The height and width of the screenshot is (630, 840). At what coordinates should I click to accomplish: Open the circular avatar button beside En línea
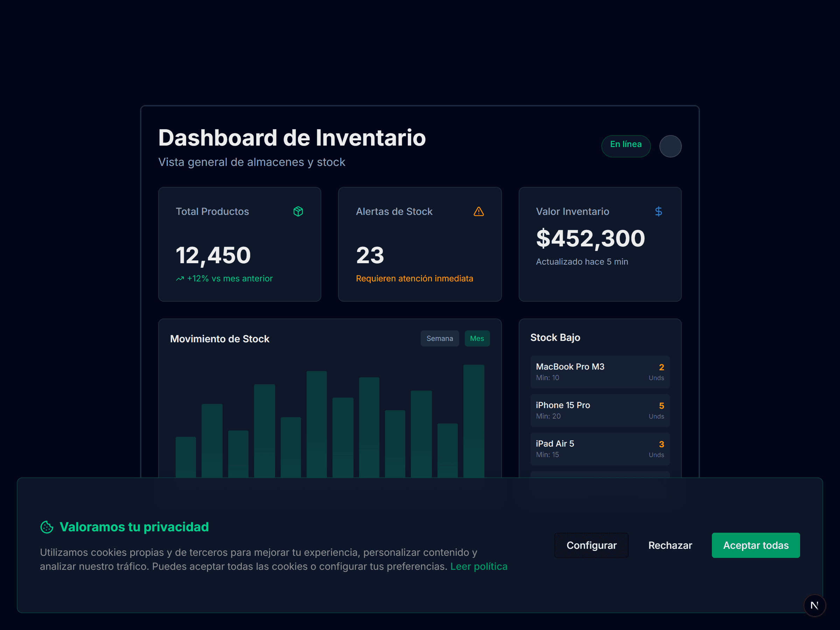670,146
